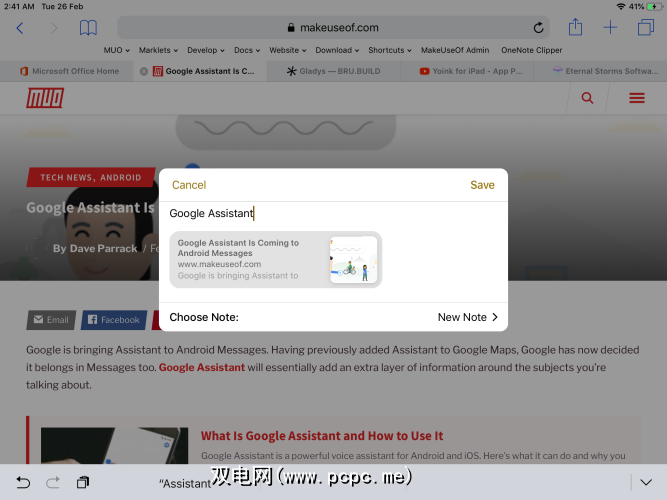Expand the MUO bookmarks folder
667x500 pixels.
pos(117,50)
